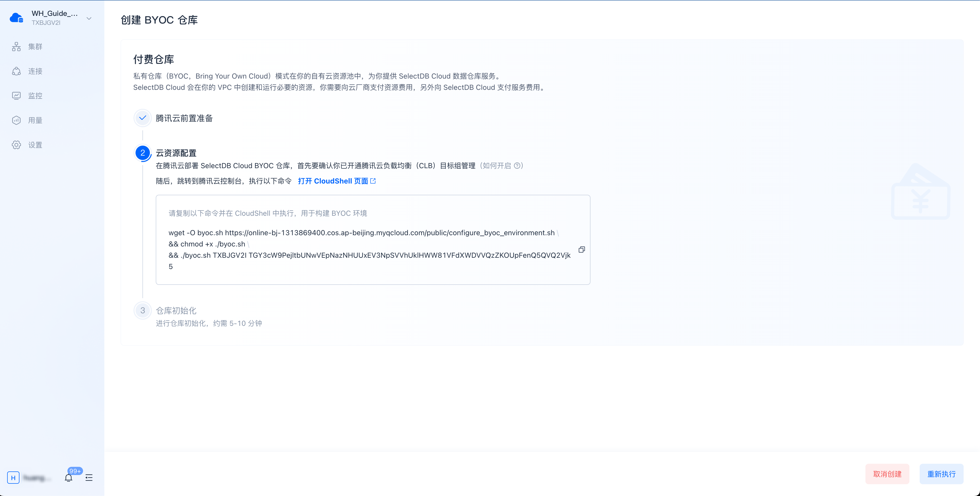Click the 如何开启 help link
980x496 pixels.
click(497, 166)
